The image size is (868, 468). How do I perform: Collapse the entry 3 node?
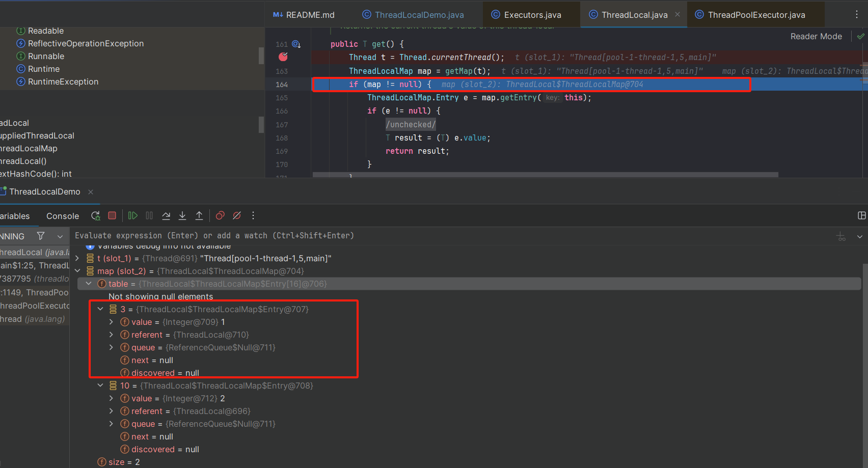coord(100,309)
